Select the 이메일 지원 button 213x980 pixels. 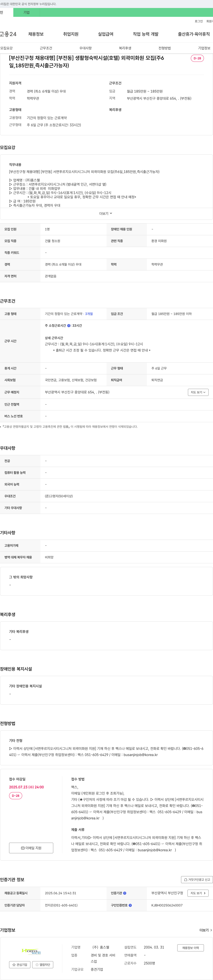[31, 848]
